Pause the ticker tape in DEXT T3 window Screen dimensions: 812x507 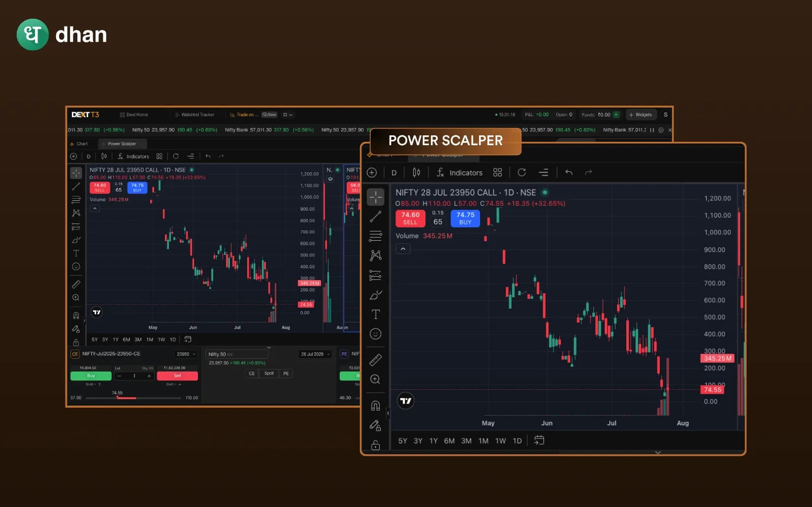point(652,130)
